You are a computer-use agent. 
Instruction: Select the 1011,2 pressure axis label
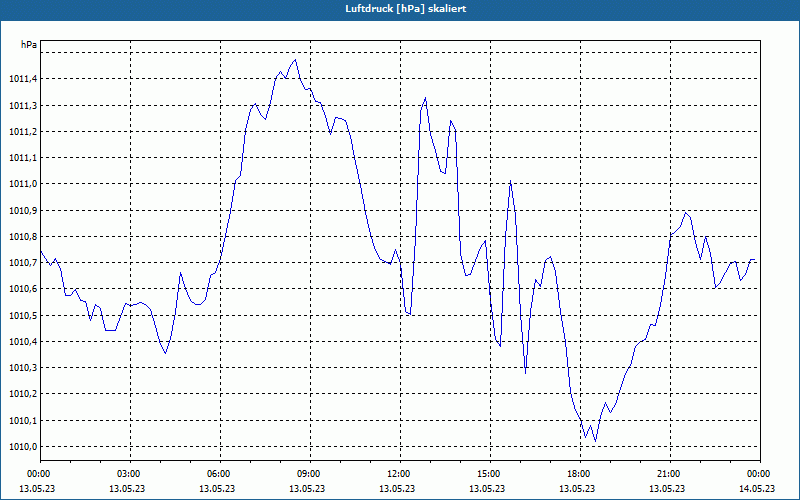point(22,132)
